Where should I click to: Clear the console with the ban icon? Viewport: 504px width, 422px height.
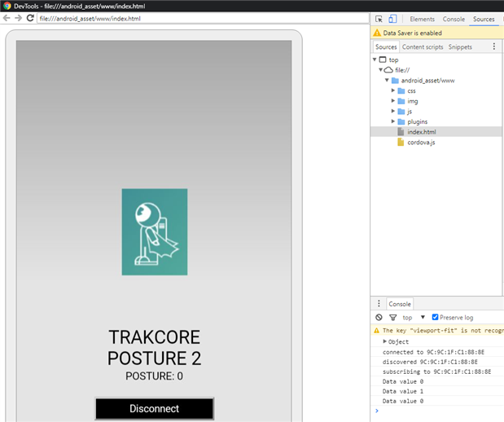(379, 317)
